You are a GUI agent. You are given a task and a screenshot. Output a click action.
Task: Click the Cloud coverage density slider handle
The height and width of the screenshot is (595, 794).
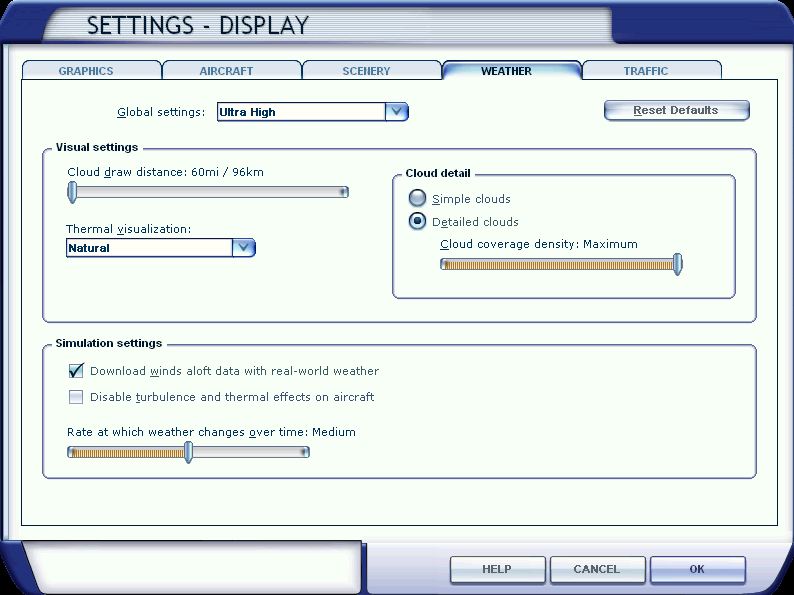(x=677, y=264)
